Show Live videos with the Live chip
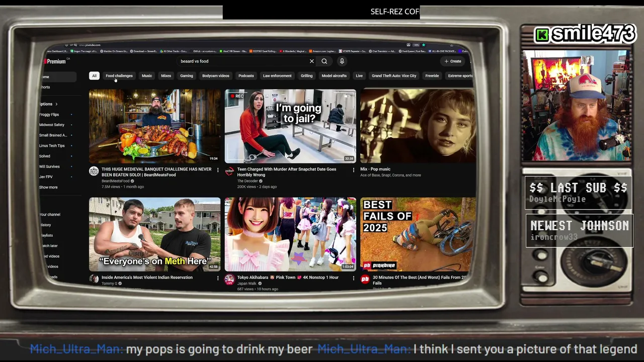 (359, 76)
